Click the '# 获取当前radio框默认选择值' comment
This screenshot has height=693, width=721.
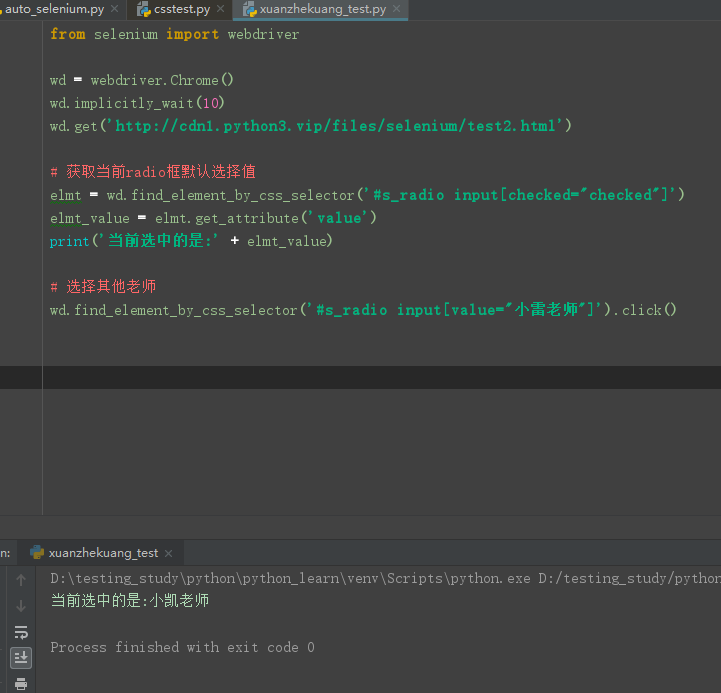153,172
